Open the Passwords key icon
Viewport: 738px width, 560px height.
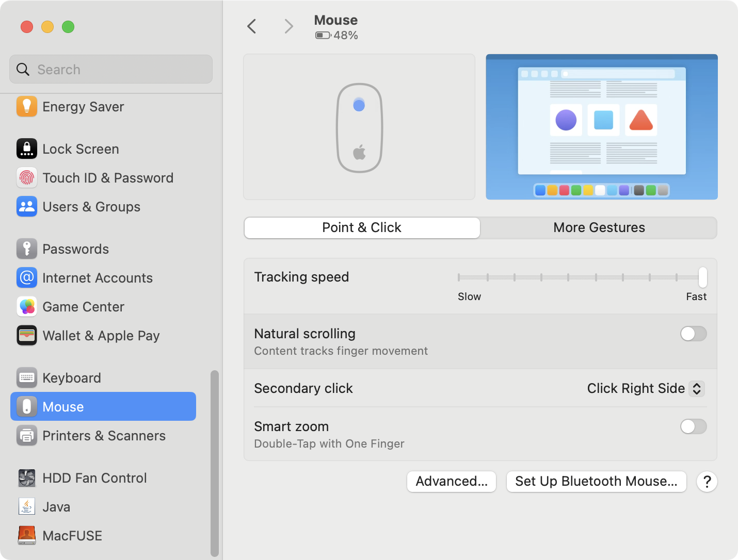(x=27, y=249)
